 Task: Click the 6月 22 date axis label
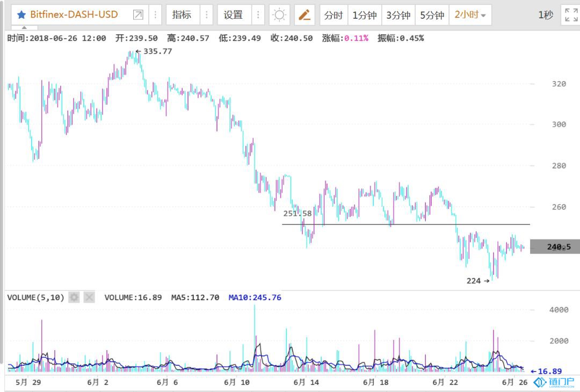click(x=445, y=382)
